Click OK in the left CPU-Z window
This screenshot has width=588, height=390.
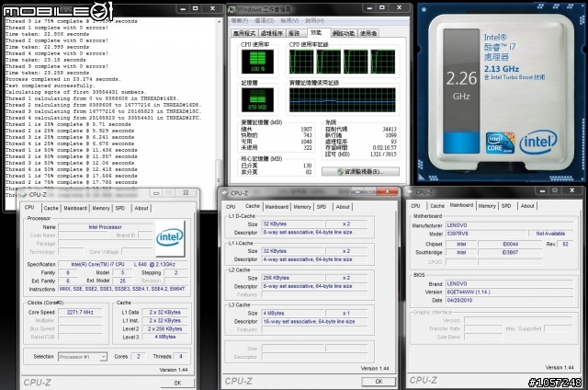(x=177, y=383)
